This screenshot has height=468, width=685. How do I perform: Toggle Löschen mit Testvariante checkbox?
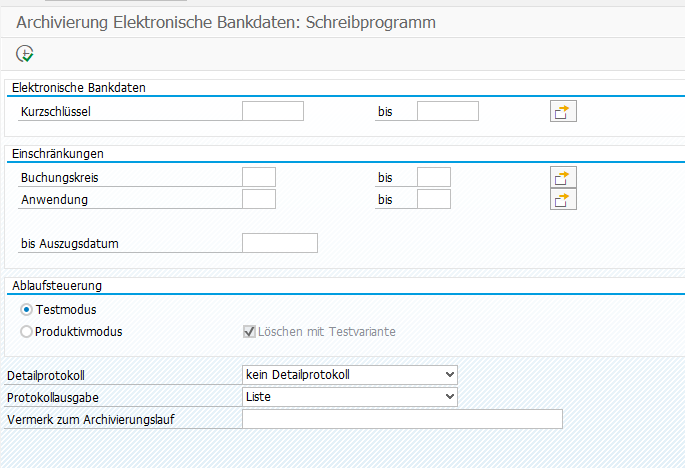click(x=250, y=331)
